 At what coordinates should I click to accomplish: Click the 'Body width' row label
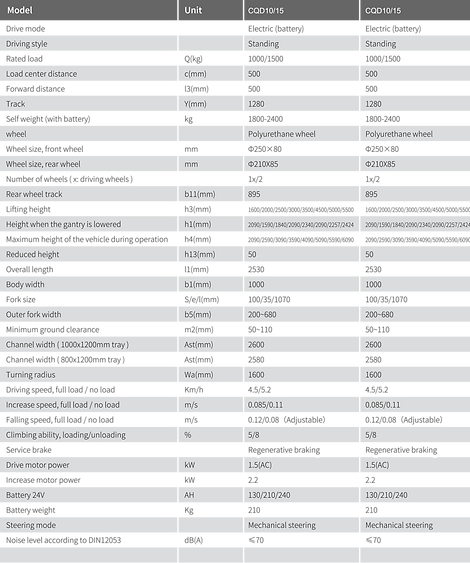pos(25,284)
